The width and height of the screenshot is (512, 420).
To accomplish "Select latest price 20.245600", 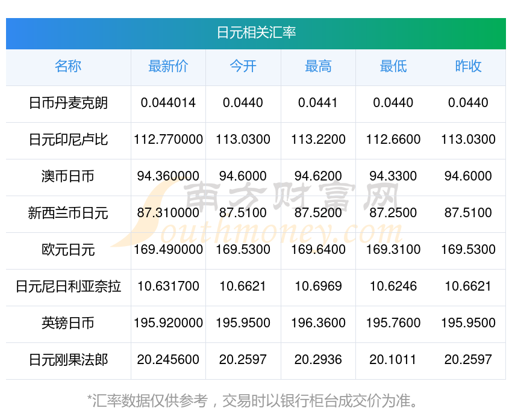I will click(x=168, y=360).
